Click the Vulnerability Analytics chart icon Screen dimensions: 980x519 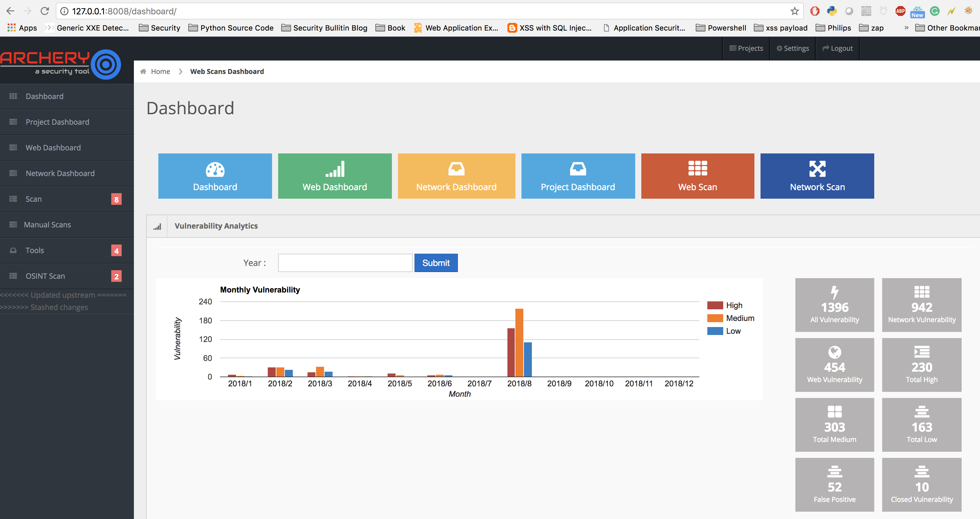[157, 227]
